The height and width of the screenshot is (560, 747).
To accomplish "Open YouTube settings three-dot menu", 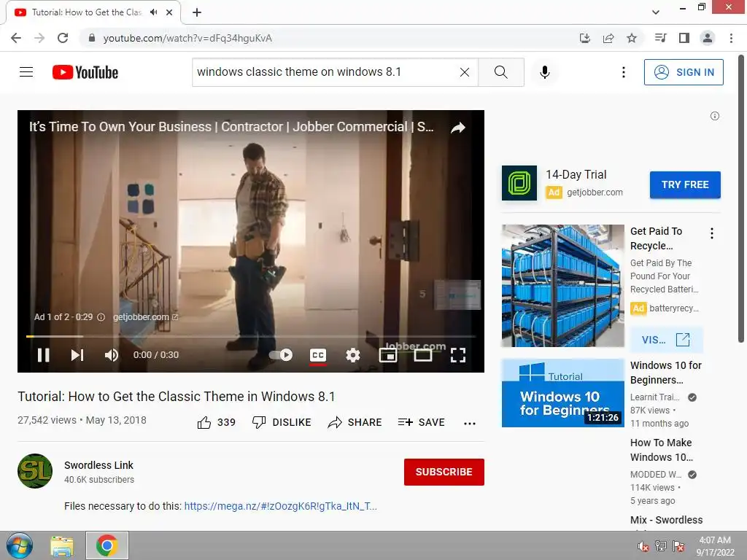I will 623,72.
